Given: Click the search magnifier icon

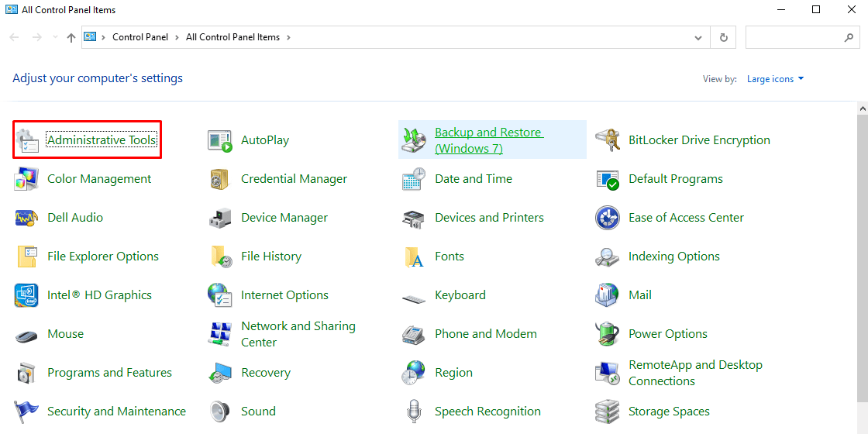Looking at the screenshot, I should [849, 38].
